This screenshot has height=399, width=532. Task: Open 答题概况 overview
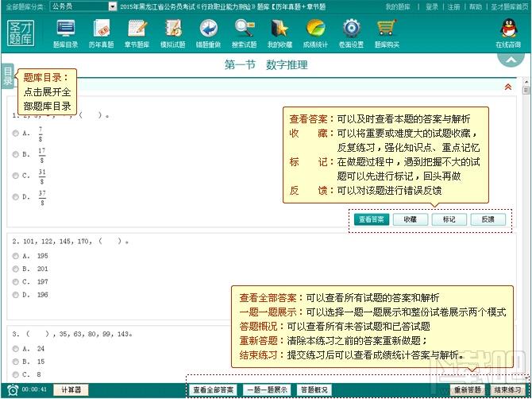(314, 389)
